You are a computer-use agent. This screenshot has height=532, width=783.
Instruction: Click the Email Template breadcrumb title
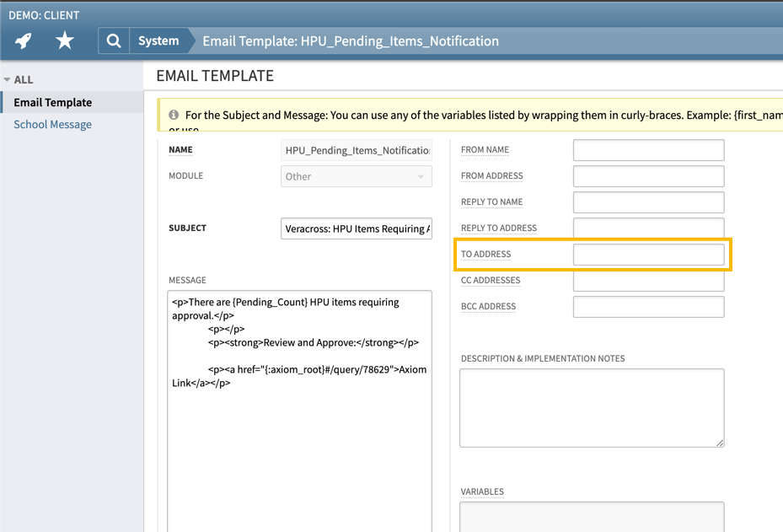[350, 40]
